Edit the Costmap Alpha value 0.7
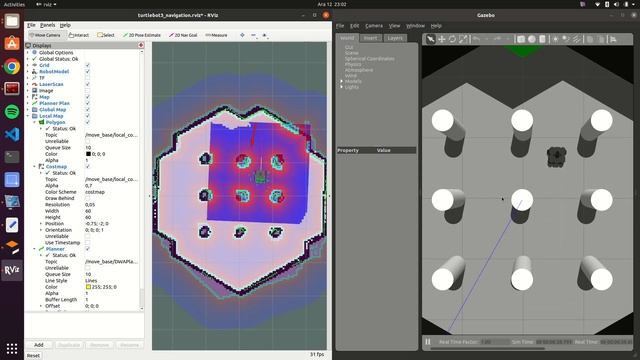This screenshot has height=360, width=640. point(111,186)
